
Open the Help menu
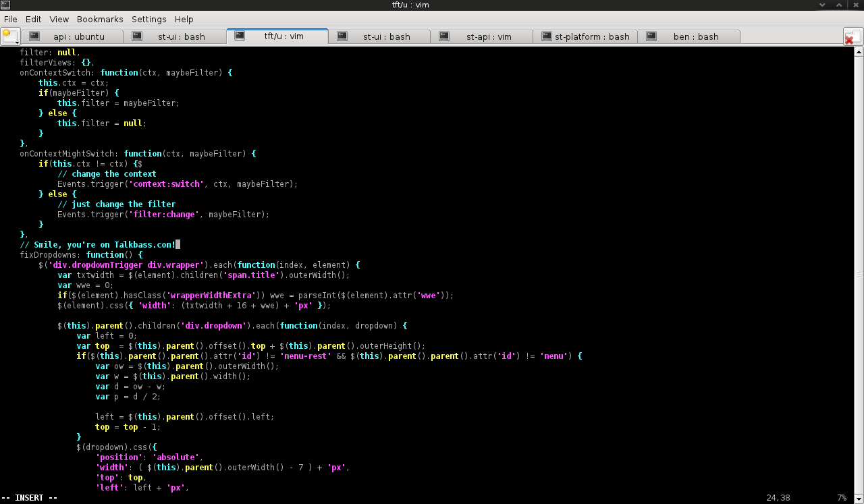click(184, 19)
